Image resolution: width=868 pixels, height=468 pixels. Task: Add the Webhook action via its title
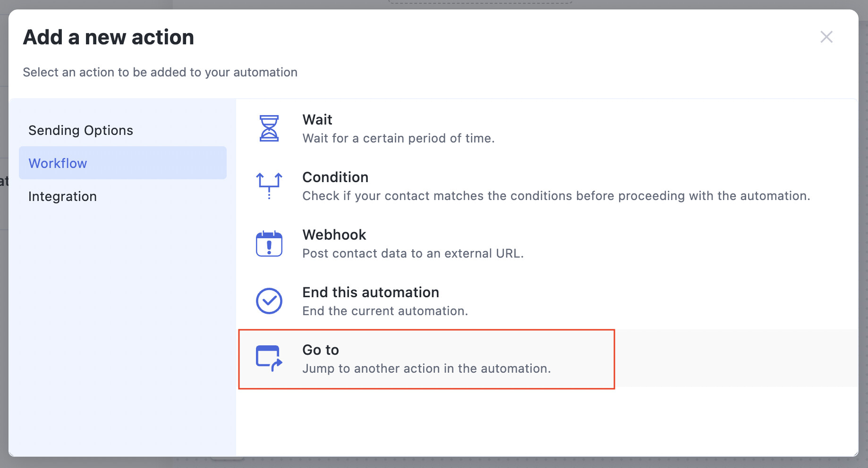[x=334, y=234]
